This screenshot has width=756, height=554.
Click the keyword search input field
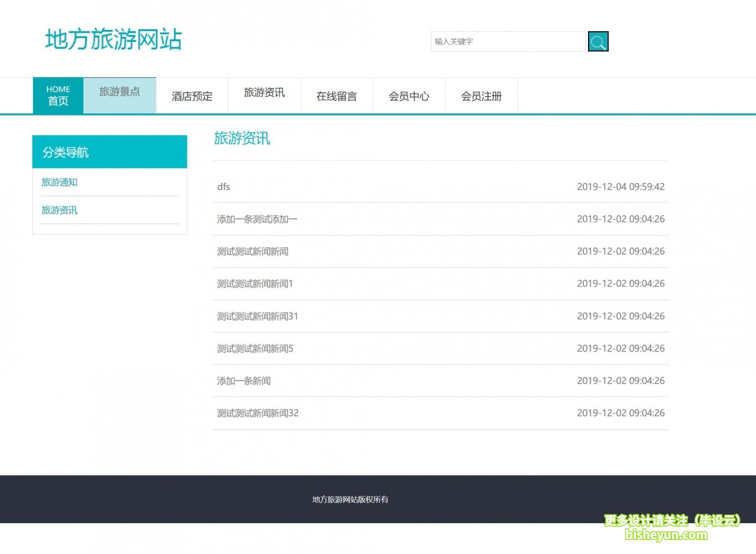(508, 41)
